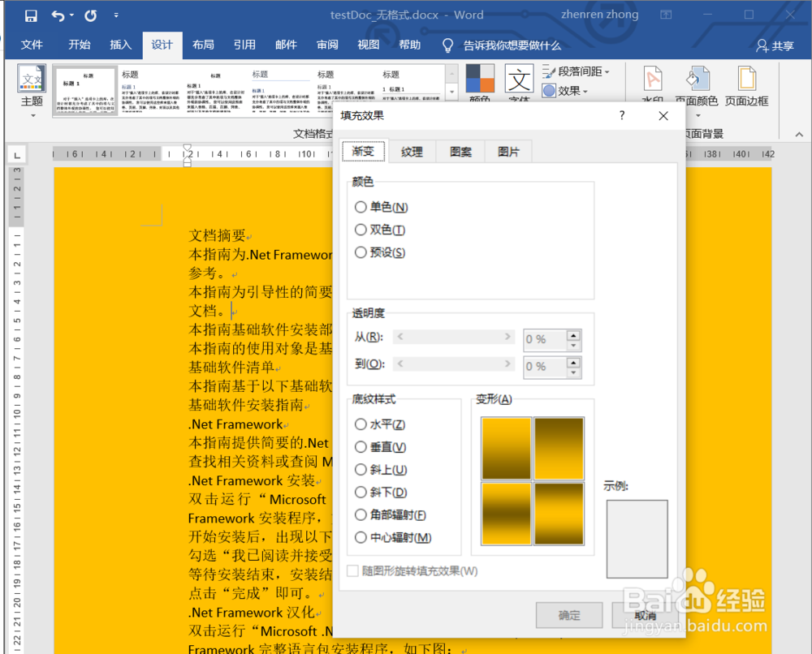Open the 效果 effects dropdown
Image resolution: width=812 pixels, height=654 pixels.
(x=565, y=91)
